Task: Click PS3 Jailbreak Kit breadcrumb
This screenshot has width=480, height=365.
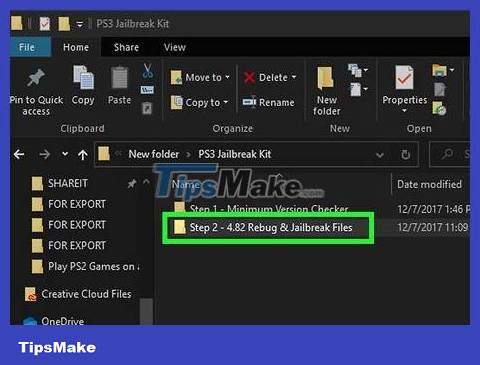Action: [235, 154]
